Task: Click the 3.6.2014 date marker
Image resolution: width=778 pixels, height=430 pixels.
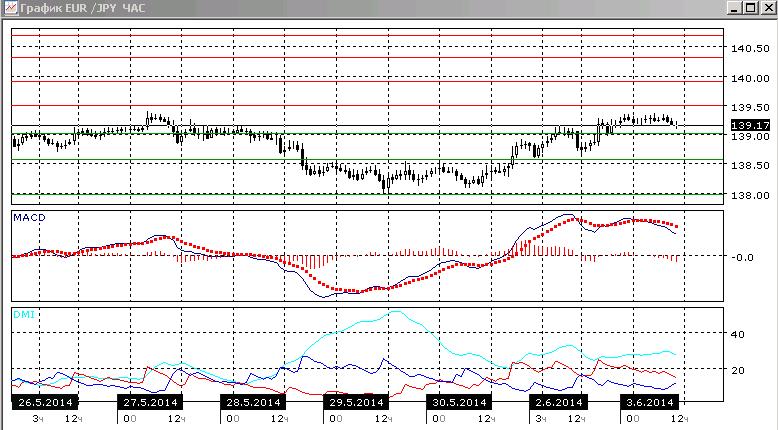Action: [650, 402]
